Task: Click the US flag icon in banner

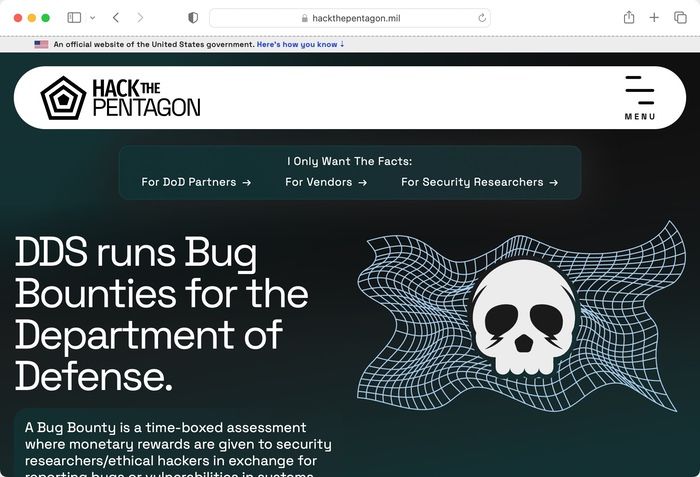Action: click(41, 44)
